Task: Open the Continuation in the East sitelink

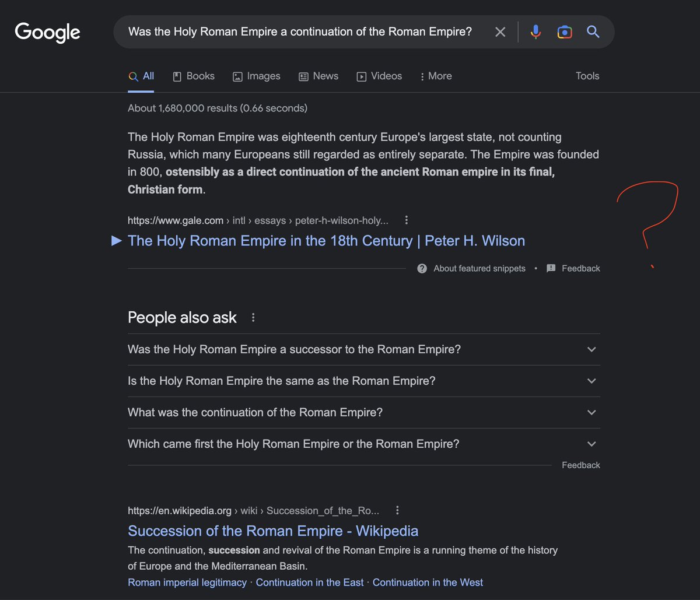Action: click(310, 583)
